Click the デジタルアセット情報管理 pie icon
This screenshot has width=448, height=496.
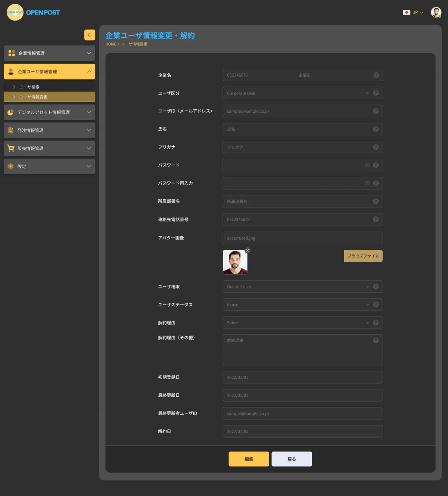click(10, 112)
